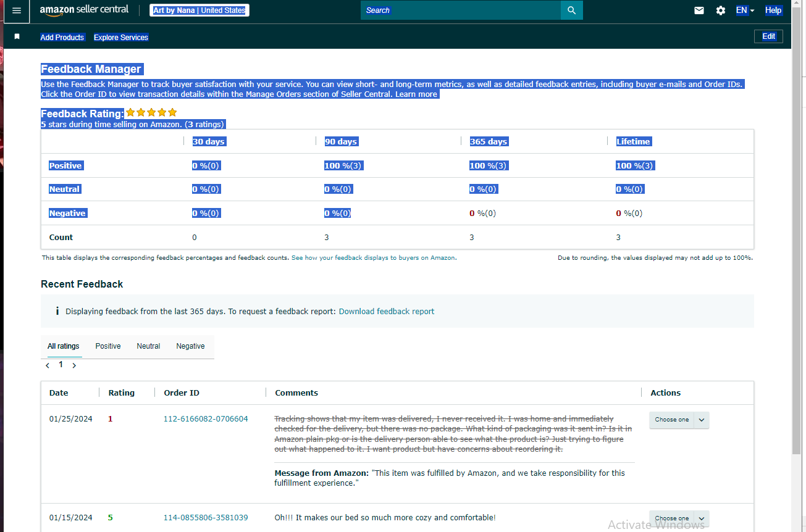Select page number 1 in pagination
806x532 pixels.
tap(61, 365)
